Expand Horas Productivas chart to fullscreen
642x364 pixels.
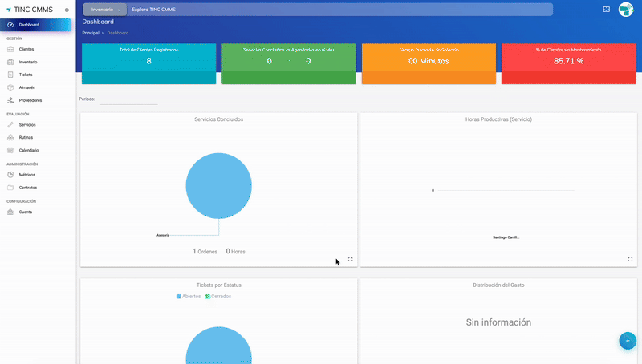point(630,259)
